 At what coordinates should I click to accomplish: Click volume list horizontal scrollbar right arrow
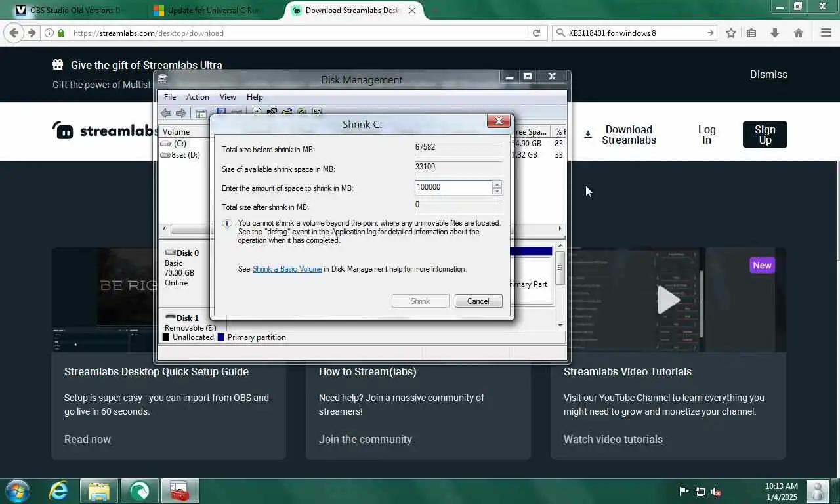[x=560, y=229]
